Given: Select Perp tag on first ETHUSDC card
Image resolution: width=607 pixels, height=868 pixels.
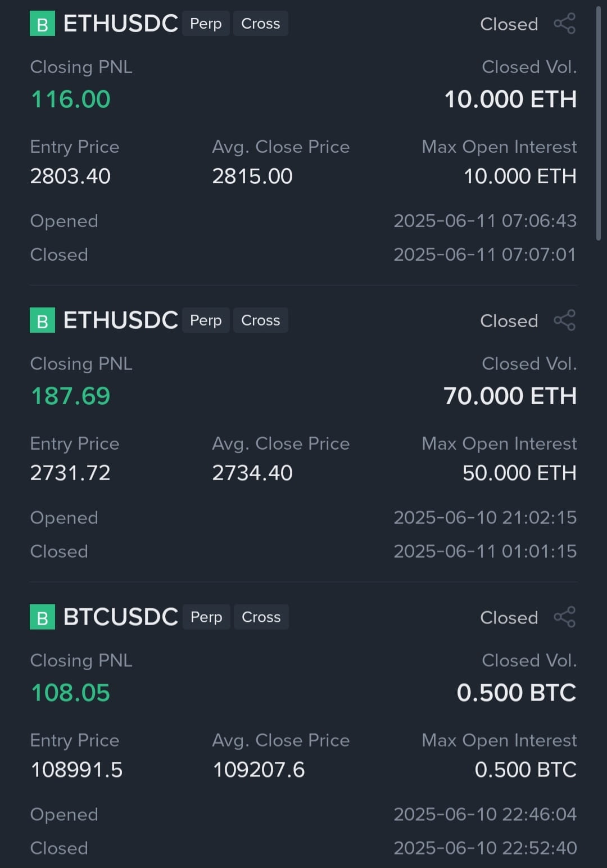Looking at the screenshot, I should (206, 24).
